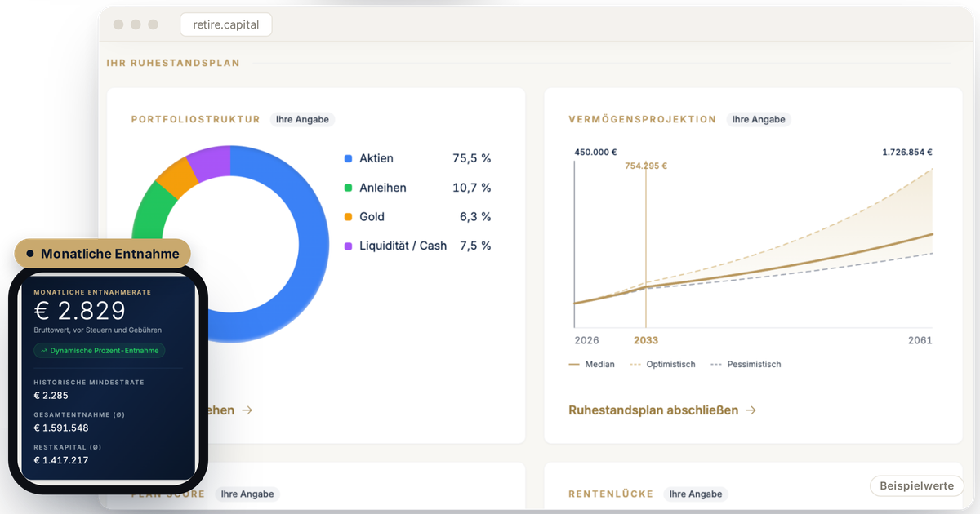Click the Beispielwerte badge
This screenshot has width=980, height=514.
[916, 486]
